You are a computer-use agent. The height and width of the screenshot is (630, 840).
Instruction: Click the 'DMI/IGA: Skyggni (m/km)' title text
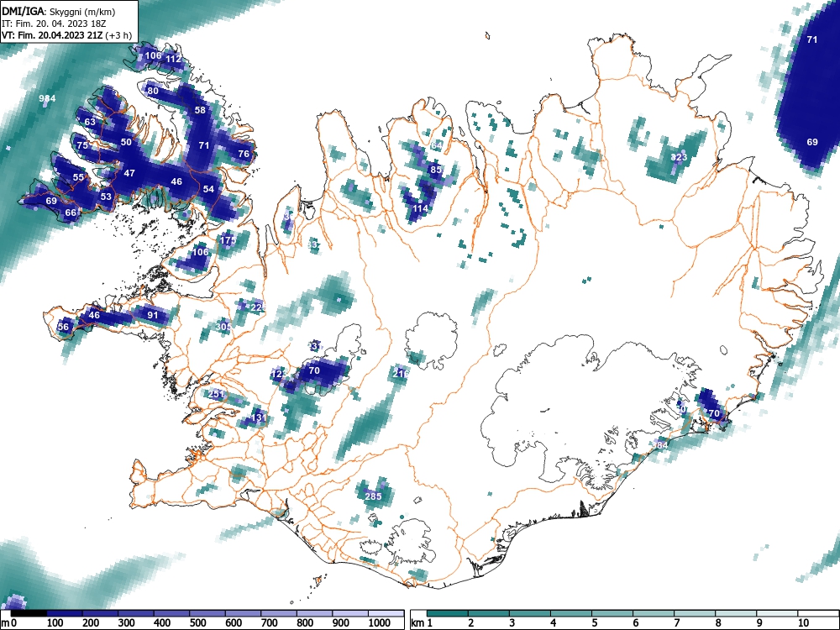click(x=58, y=11)
